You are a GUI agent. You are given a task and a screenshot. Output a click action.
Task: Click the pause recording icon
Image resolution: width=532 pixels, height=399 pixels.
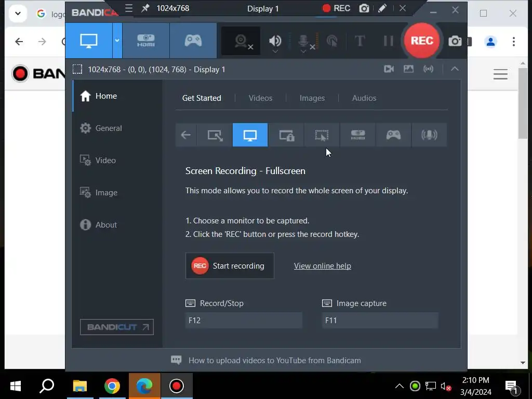click(x=388, y=41)
